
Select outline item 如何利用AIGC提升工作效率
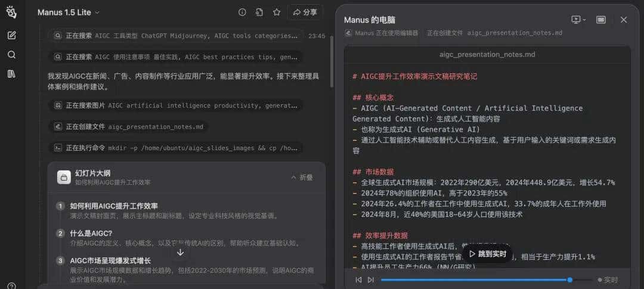(x=114, y=206)
